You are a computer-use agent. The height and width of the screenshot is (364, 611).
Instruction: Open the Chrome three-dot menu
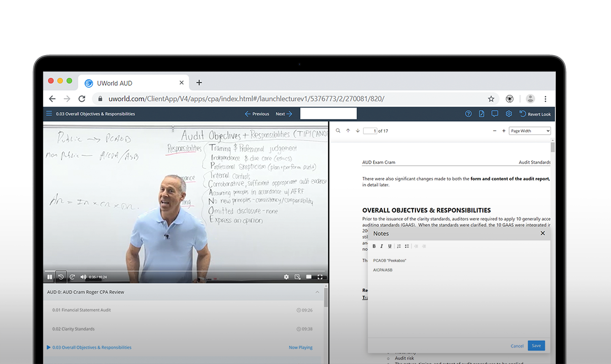pos(545,99)
